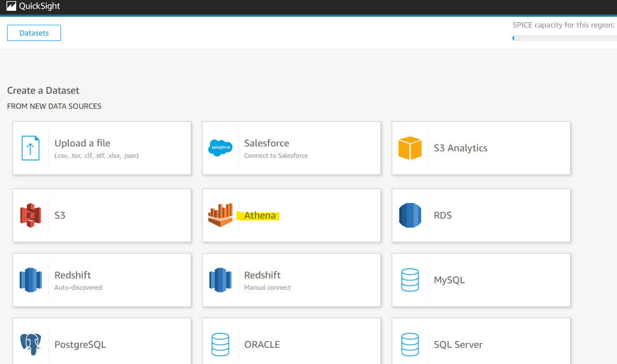617x364 pixels.
Task: Select Salesforce data source title
Action: pos(266,143)
